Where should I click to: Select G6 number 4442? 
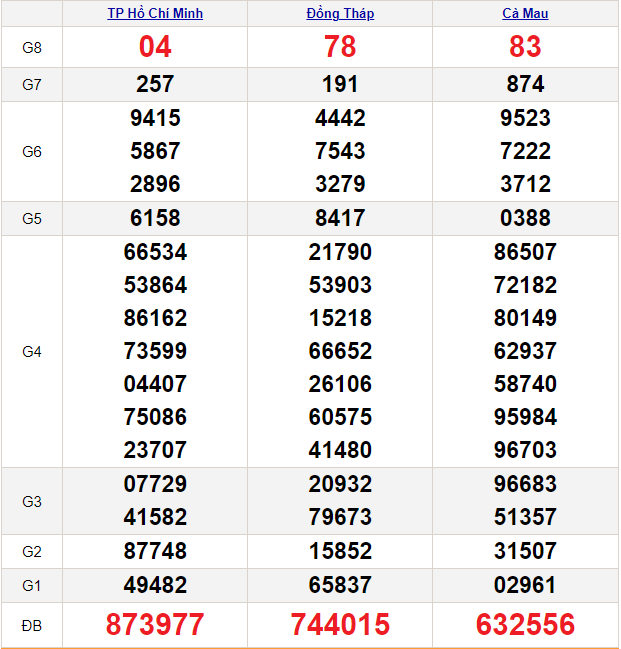340,118
